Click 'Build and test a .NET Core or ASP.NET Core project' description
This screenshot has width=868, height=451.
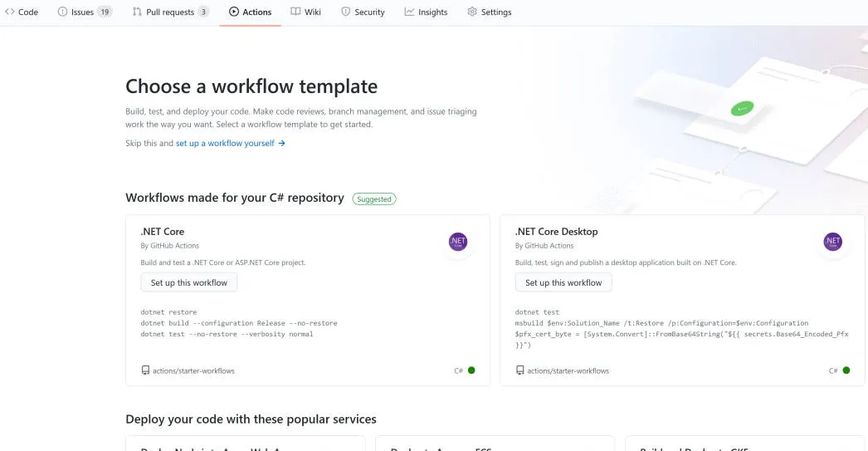tap(223, 262)
